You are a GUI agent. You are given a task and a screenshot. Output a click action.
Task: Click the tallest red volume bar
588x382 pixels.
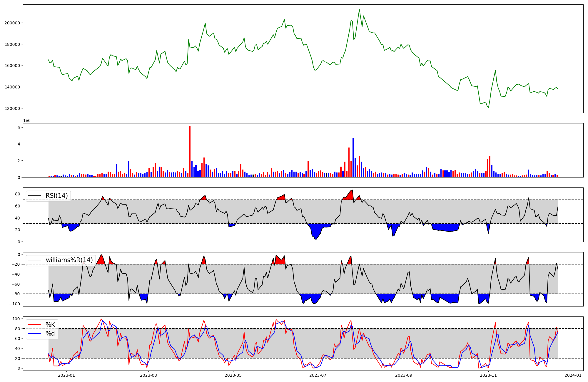[x=190, y=151]
